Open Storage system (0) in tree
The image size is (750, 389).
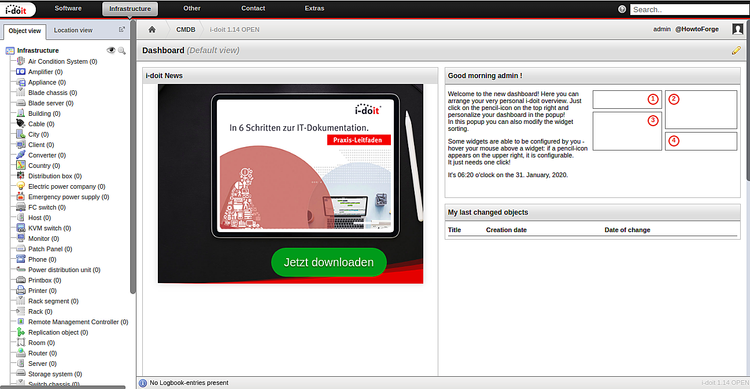(x=55, y=374)
